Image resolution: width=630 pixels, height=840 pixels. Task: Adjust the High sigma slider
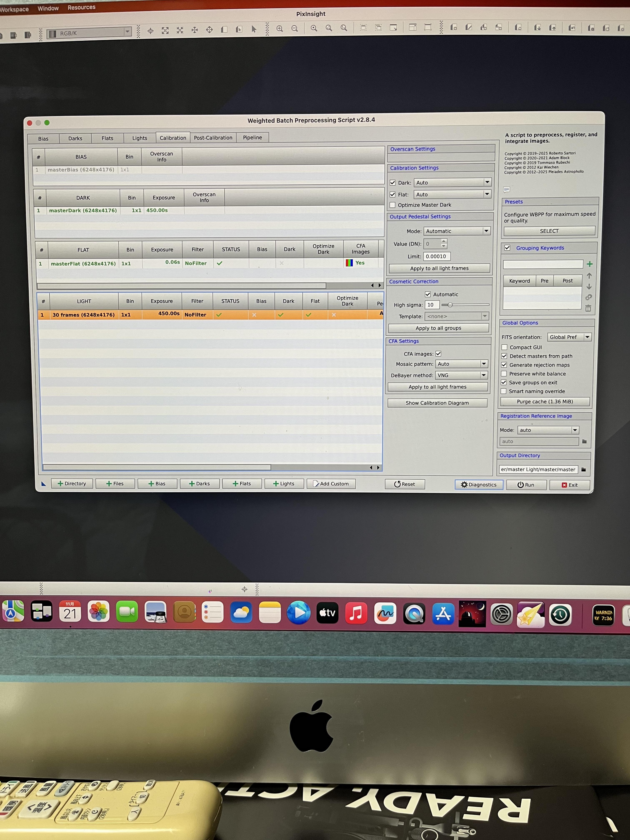450,305
